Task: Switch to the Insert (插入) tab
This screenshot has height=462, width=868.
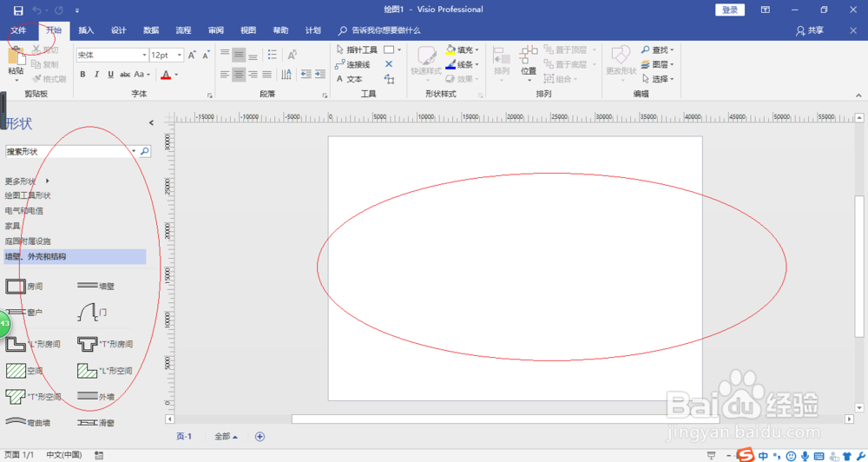Action: [86, 30]
